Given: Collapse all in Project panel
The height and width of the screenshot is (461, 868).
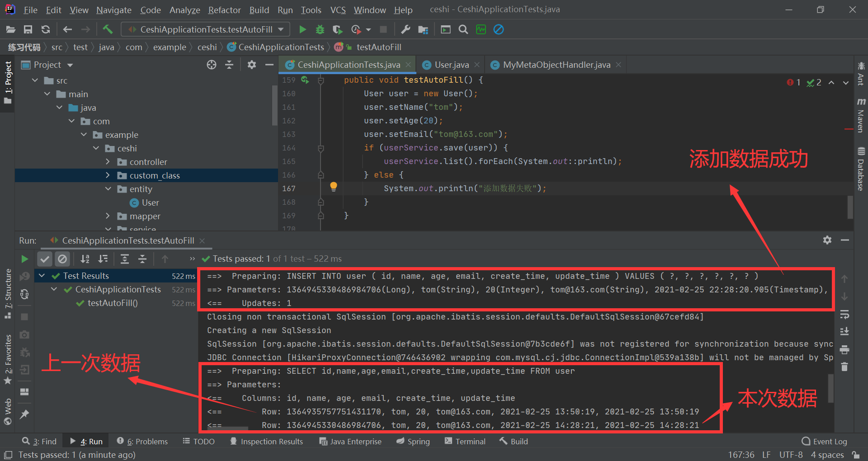Looking at the screenshot, I should point(229,65).
